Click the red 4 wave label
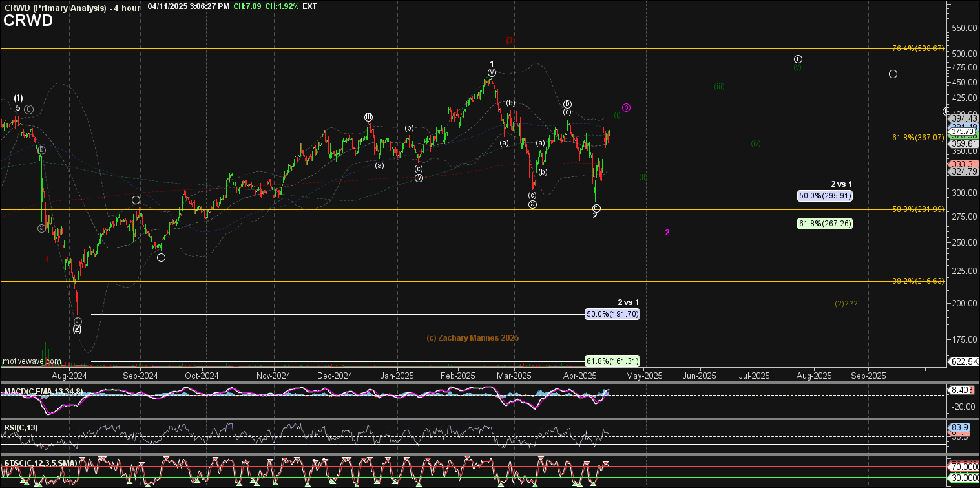The width and height of the screenshot is (980, 488). (47, 259)
